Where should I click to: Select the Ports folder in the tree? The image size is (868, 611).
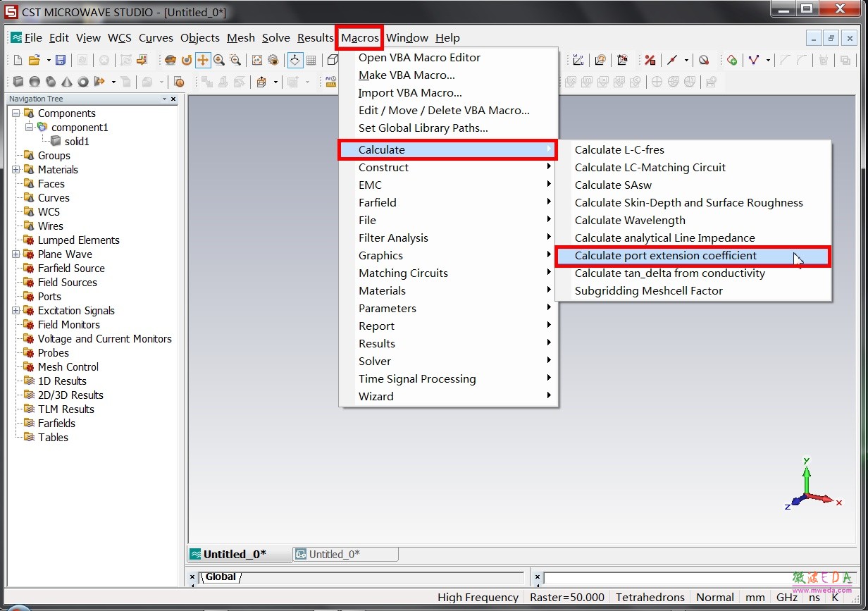tap(49, 296)
